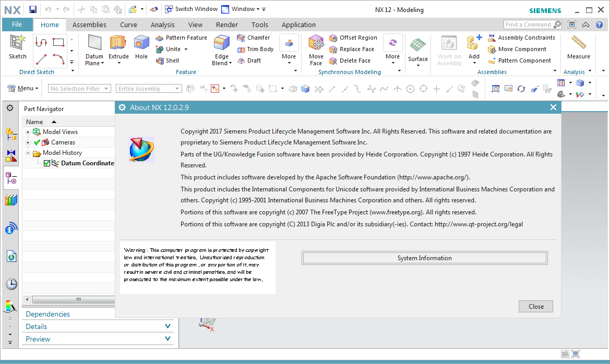
Task: Click the Move Component tool
Action: 518,50
